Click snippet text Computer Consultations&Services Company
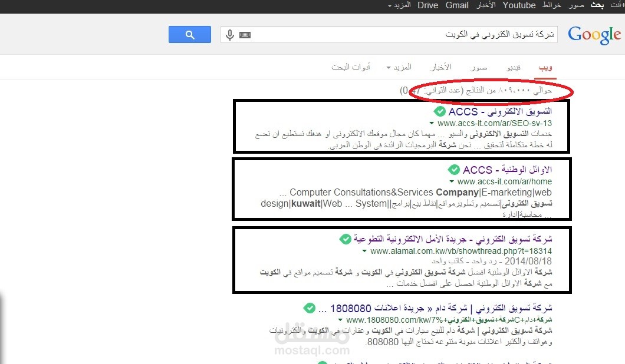This screenshot has height=364, width=625. (384, 193)
